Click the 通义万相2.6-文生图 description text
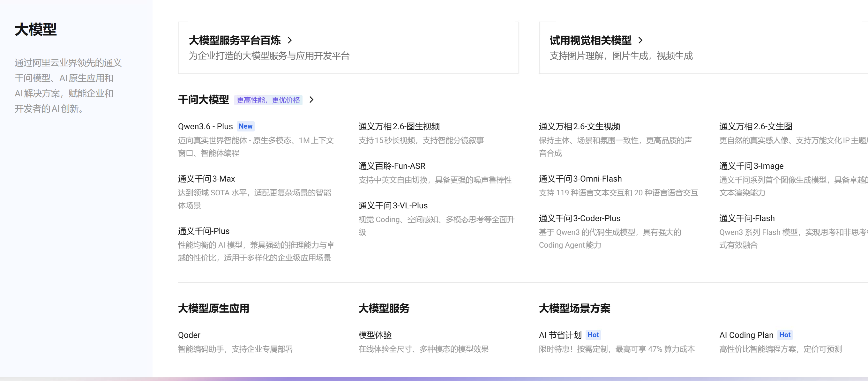The width and height of the screenshot is (868, 381). click(x=794, y=140)
